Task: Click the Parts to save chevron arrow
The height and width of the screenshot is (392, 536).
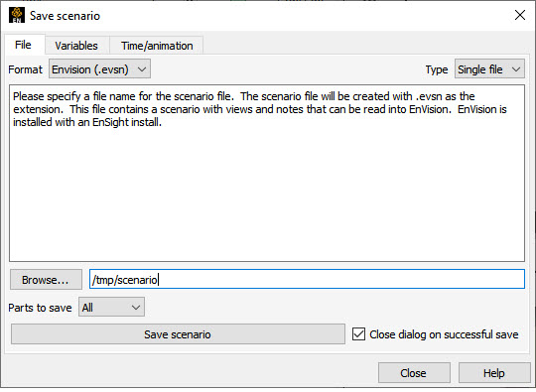Action: (x=136, y=308)
